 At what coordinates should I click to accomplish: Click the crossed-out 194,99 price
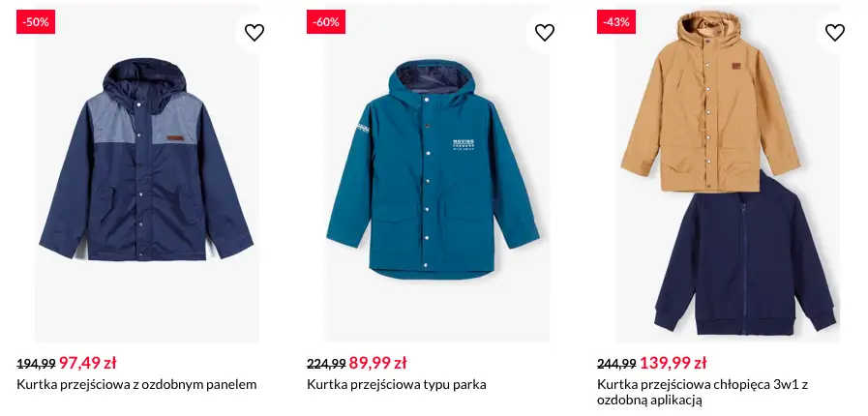tap(36, 364)
